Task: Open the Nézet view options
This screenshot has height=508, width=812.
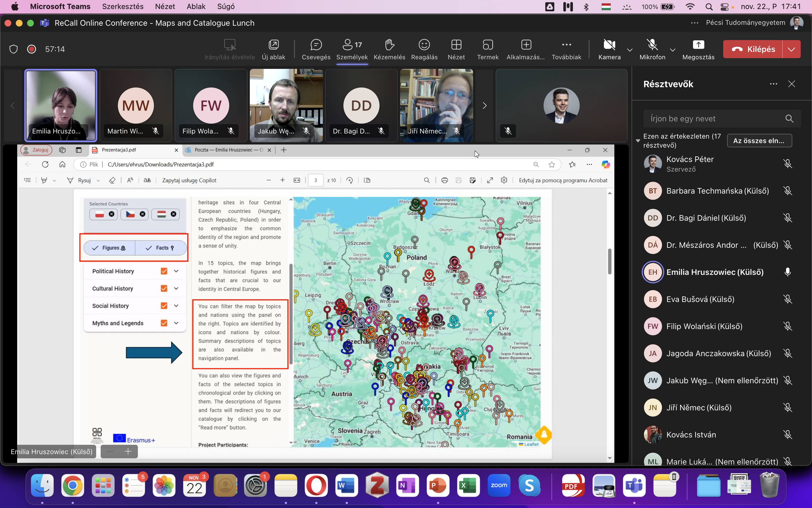Action: (456, 49)
